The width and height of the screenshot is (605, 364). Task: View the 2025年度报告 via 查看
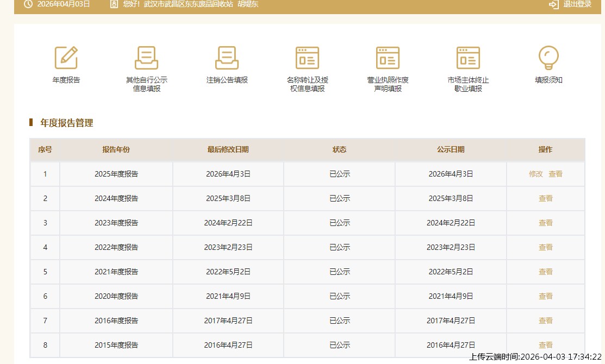[x=556, y=174]
